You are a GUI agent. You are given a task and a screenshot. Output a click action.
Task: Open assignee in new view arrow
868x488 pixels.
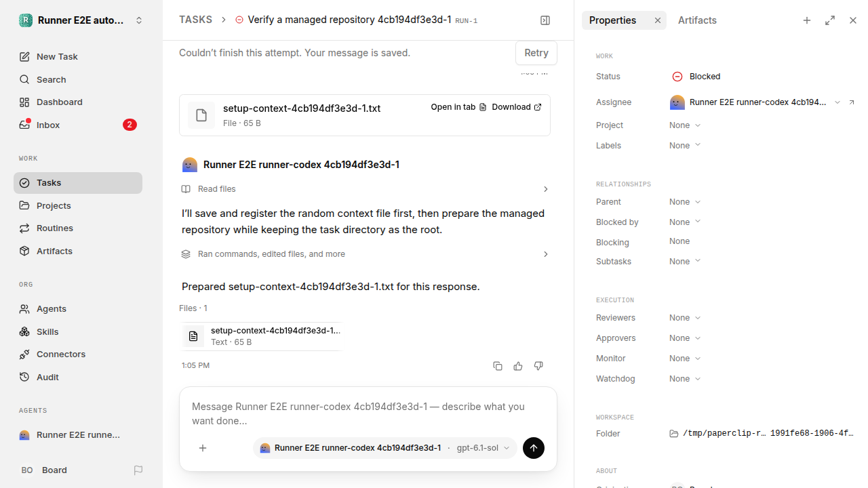coord(852,102)
